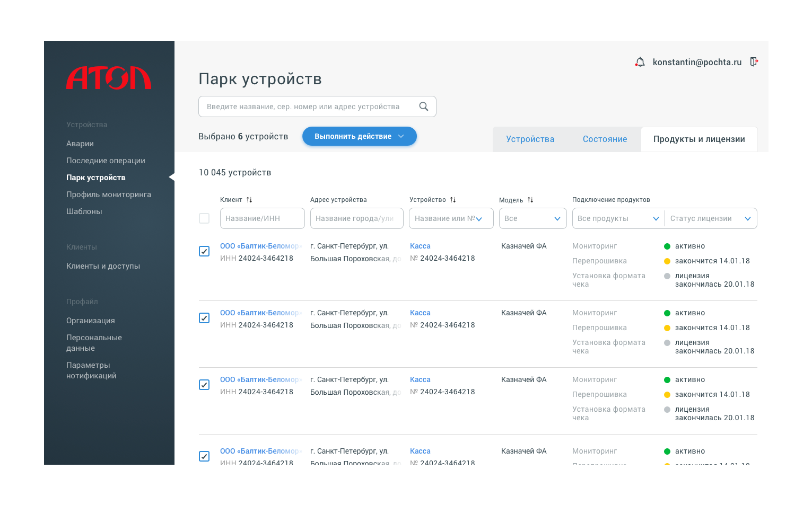Open Параметры нотификаций in the sidebar
Image resolution: width=812 pixels, height=505 pixels.
(91, 370)
